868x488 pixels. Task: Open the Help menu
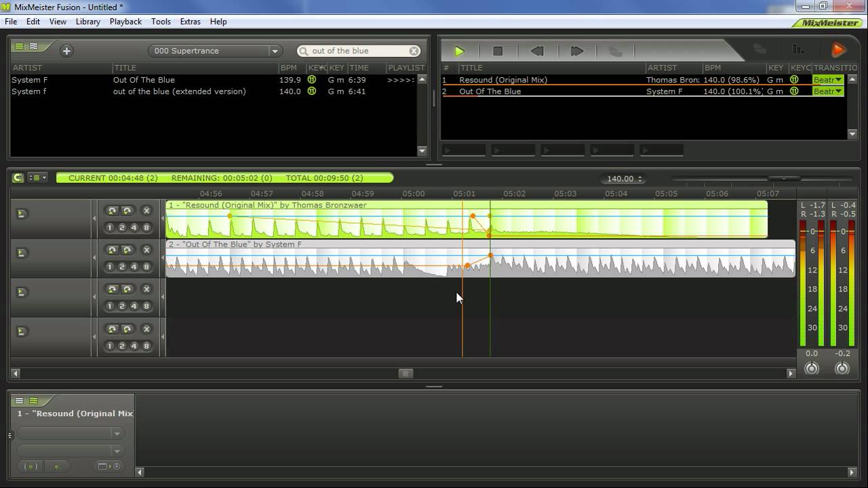(x=218, y=22)
